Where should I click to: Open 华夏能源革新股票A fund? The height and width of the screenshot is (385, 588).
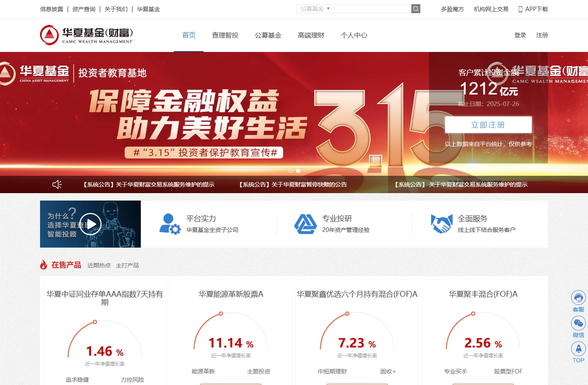point(231,294)
